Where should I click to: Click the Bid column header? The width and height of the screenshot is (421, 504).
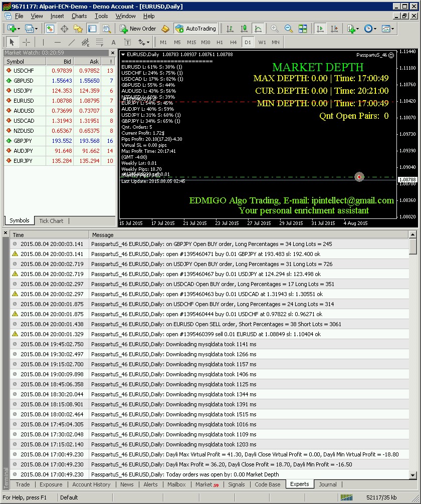pos(60,62)
